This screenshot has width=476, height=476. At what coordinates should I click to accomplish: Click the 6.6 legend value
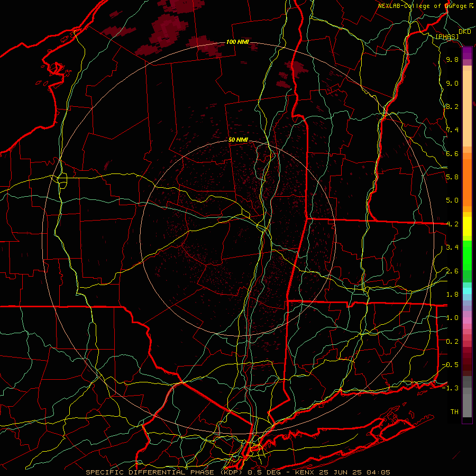(452, 153)
